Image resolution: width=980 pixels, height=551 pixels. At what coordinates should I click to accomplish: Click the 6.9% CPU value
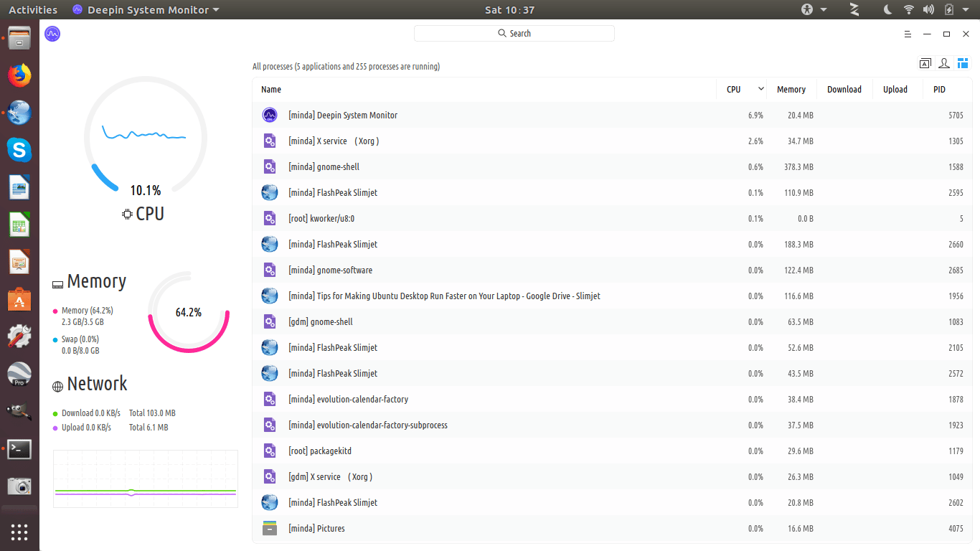click(x=755, y=116)
